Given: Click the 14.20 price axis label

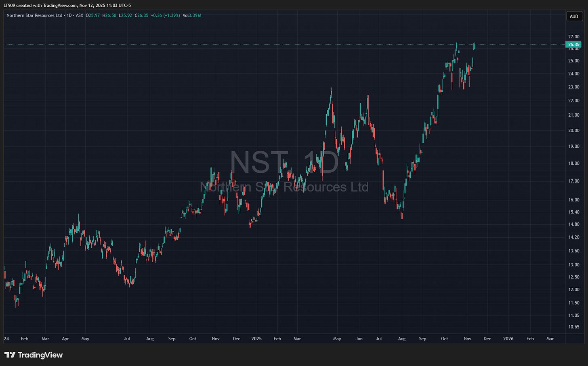Looking at the screenshot, I should 573,237.
